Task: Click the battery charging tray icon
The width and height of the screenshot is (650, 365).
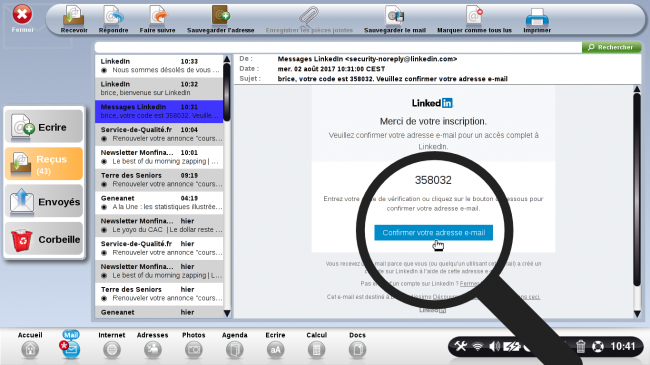Action: 512,346
